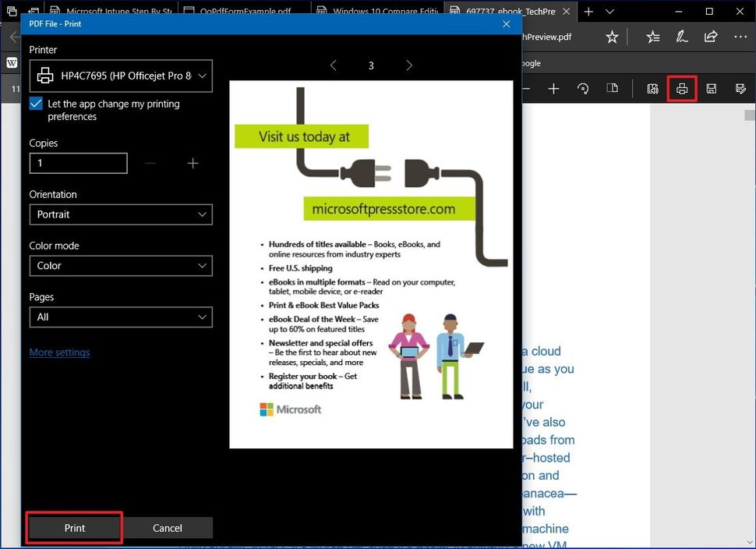Click the Print button

coord(73,528)
